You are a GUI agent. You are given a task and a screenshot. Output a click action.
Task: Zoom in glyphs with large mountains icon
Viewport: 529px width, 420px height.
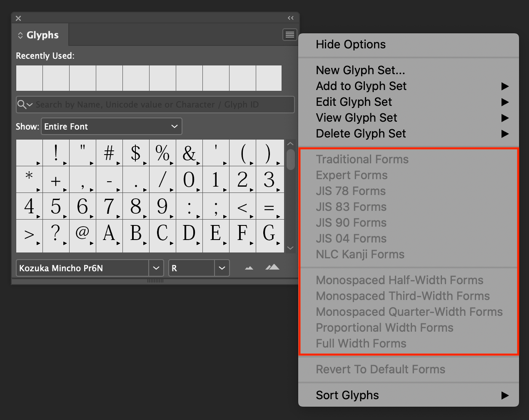(272, 267)
